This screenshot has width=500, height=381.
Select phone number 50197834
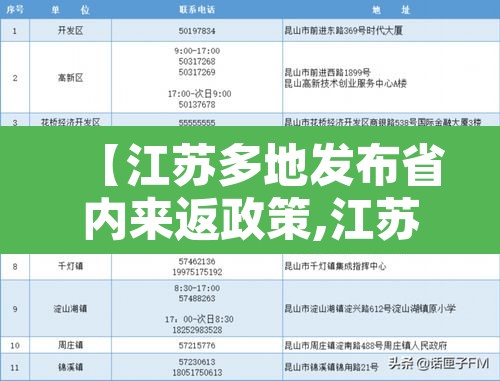197,31
